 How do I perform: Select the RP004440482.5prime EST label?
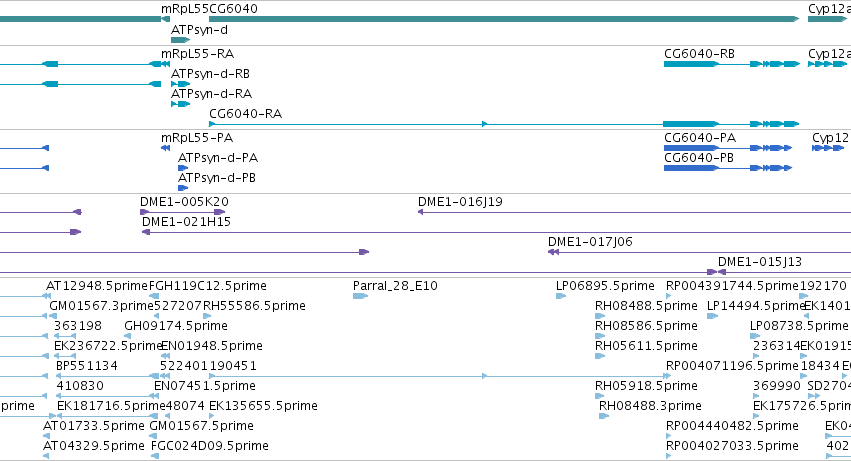[732, 426]
